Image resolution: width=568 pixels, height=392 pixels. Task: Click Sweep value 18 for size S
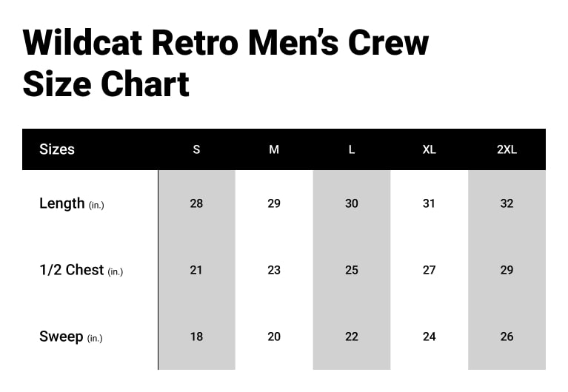[196, 337]
